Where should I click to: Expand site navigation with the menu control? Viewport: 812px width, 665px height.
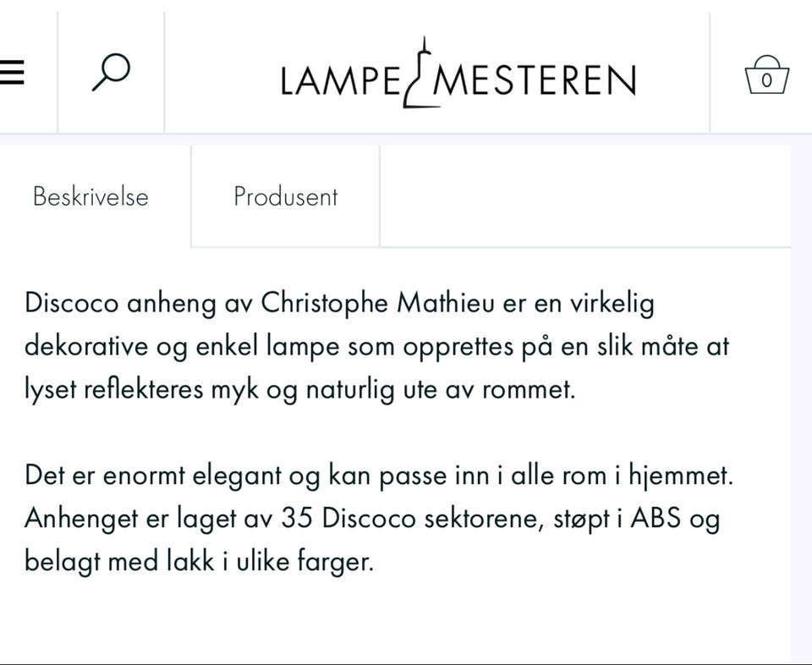click(12, 72)
